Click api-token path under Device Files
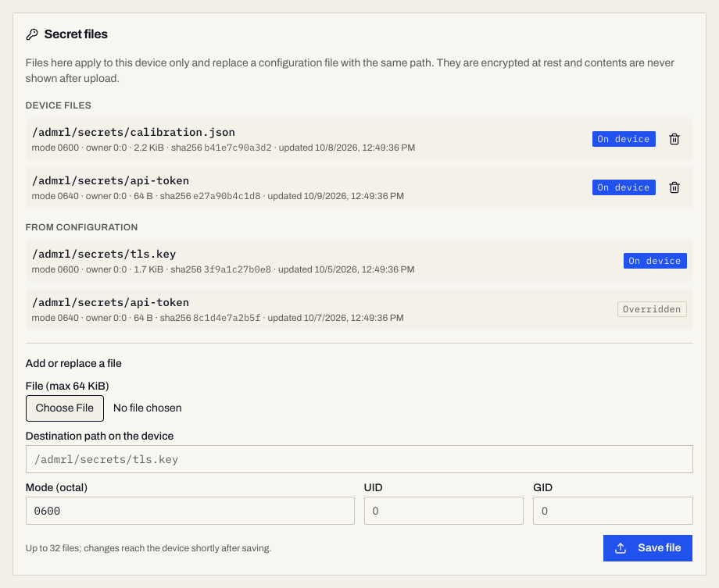The image size is (719, 588). pyautogui.click(x=110, y=180)
